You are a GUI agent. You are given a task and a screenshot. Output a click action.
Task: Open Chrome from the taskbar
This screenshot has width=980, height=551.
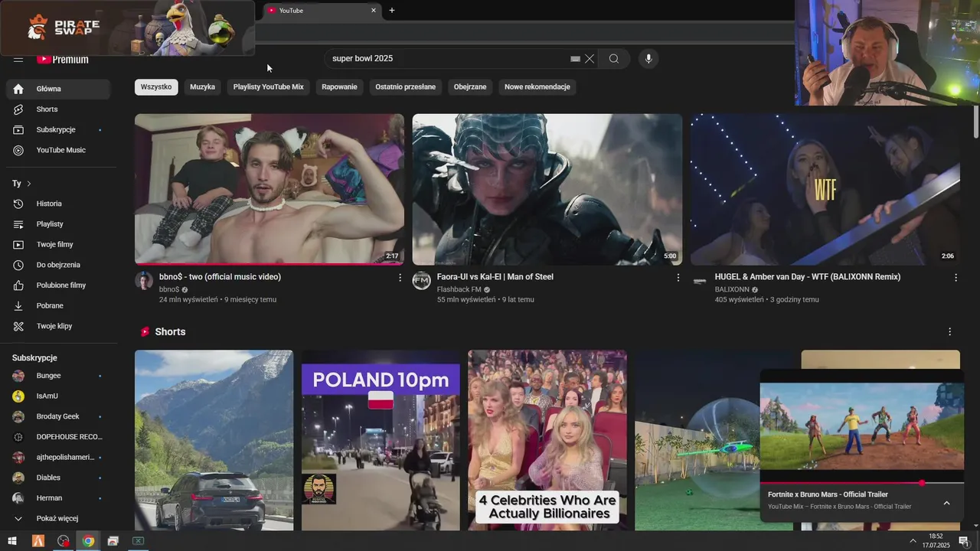click(x=88, y=541)
